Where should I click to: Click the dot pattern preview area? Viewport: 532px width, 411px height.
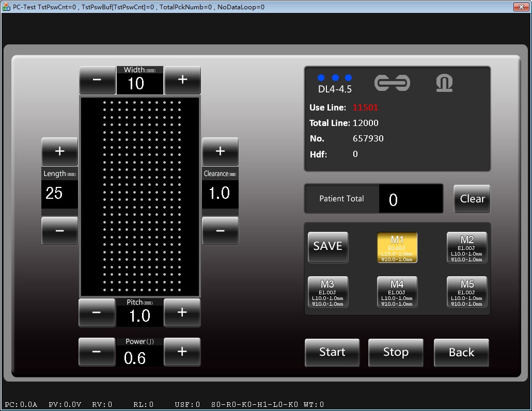tap(139, 196)
